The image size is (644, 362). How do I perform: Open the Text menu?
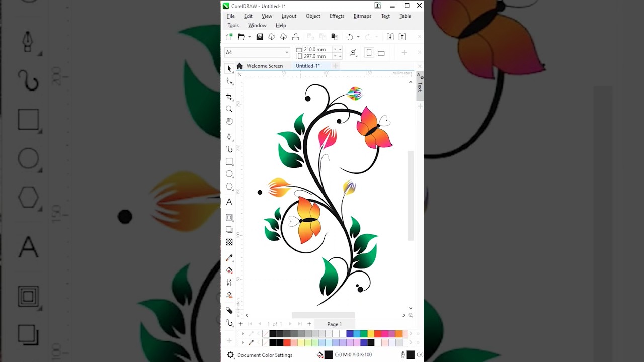tap(385, 16)
